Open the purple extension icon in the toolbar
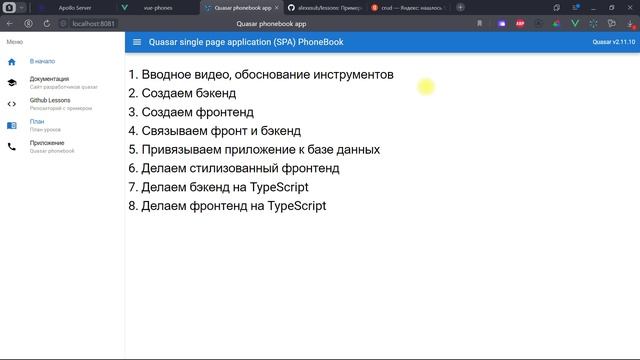Viewport: 640px width, 360px height. (x=502, y=24)
